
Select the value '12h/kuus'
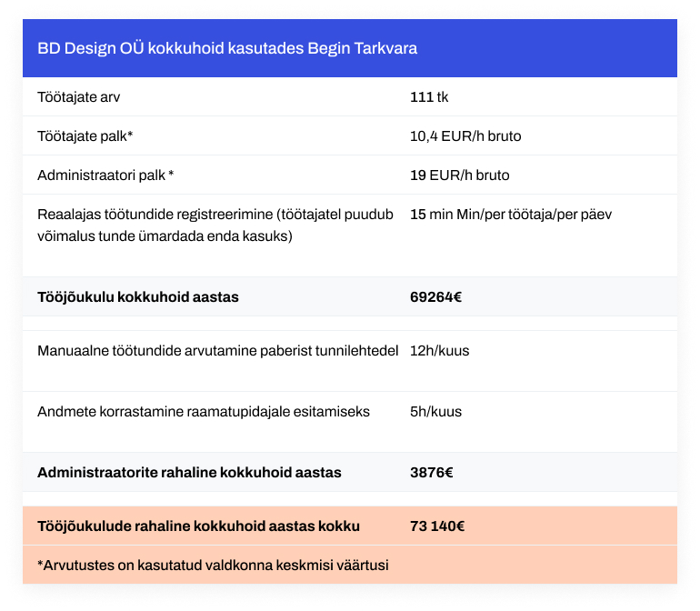(440, 351)
